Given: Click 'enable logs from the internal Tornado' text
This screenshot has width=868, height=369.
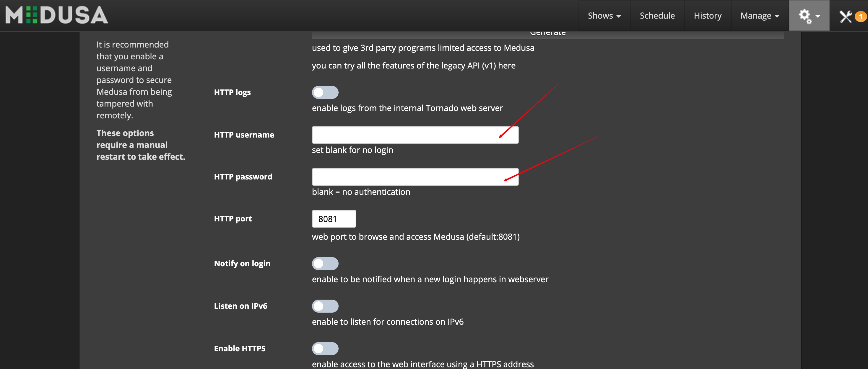Looking at the screenshot, I should (x=407, y=108).
